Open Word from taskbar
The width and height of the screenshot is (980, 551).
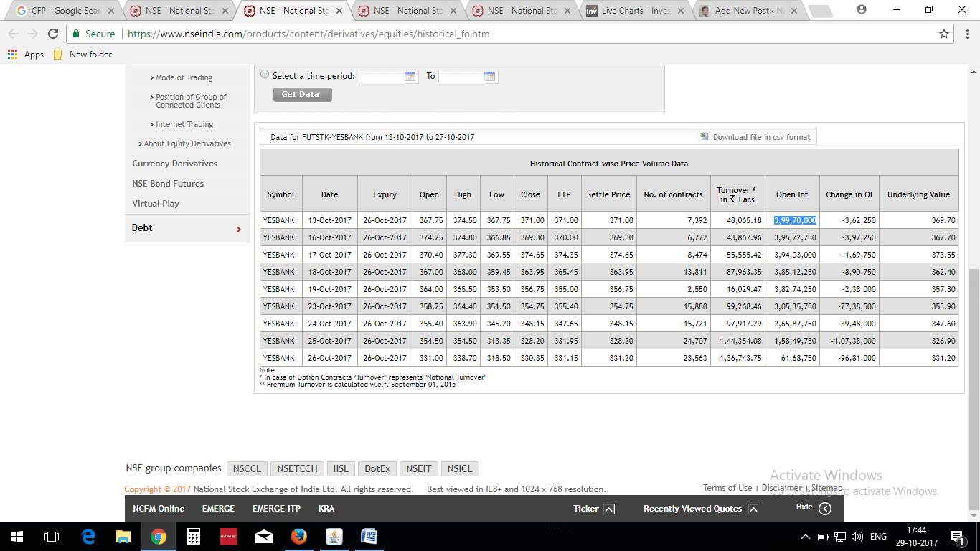(369, 537)
